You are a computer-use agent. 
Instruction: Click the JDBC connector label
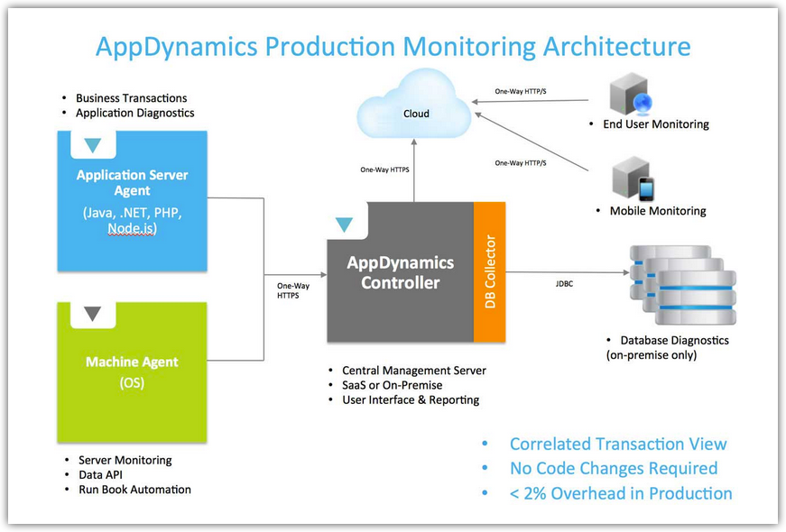pos(567,282)
